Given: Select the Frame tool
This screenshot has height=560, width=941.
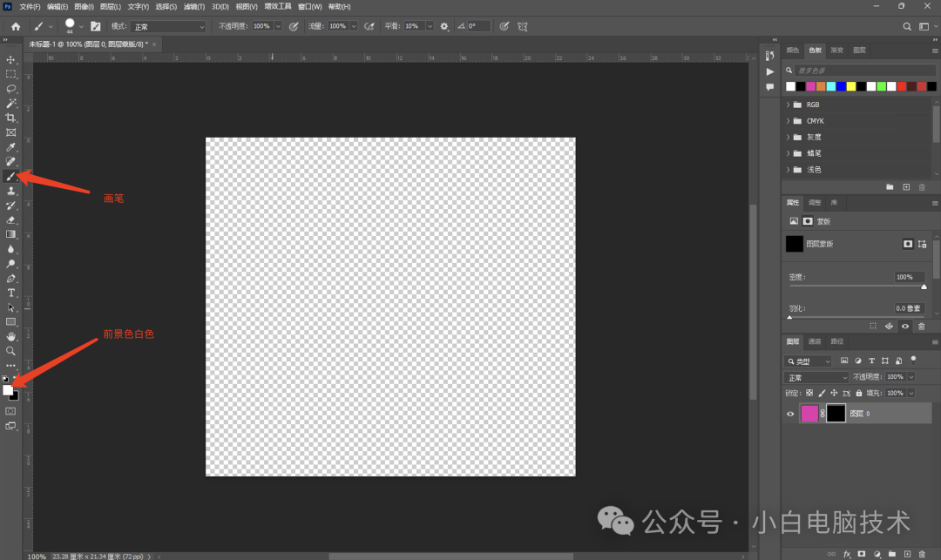Looking at the screenshot, I should pos(10,132).
